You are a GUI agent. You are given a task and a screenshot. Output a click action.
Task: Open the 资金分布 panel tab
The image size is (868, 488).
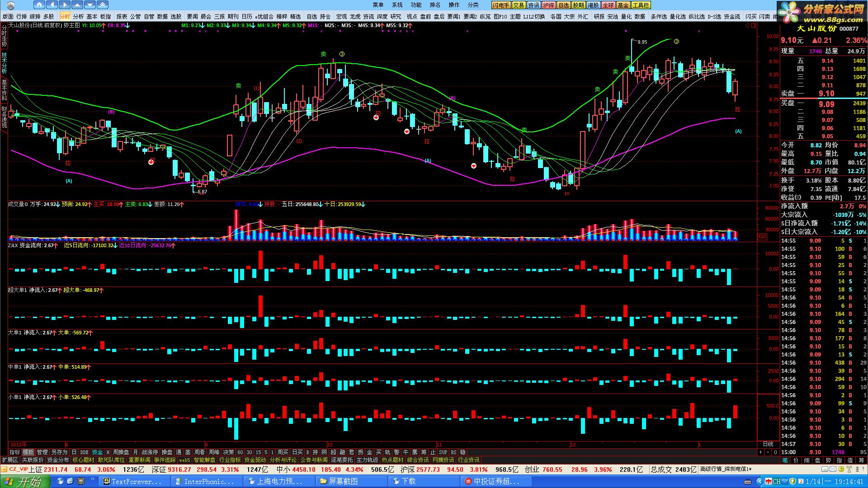point(58,460)
